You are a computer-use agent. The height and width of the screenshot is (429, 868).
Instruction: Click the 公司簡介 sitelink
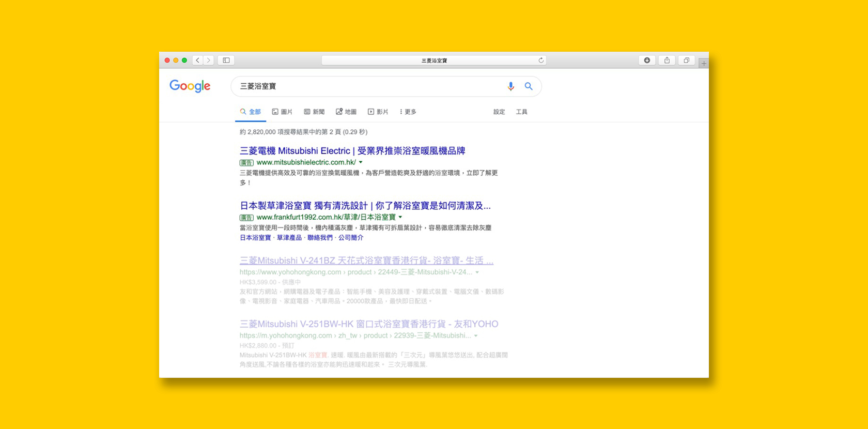coord(351,238)
